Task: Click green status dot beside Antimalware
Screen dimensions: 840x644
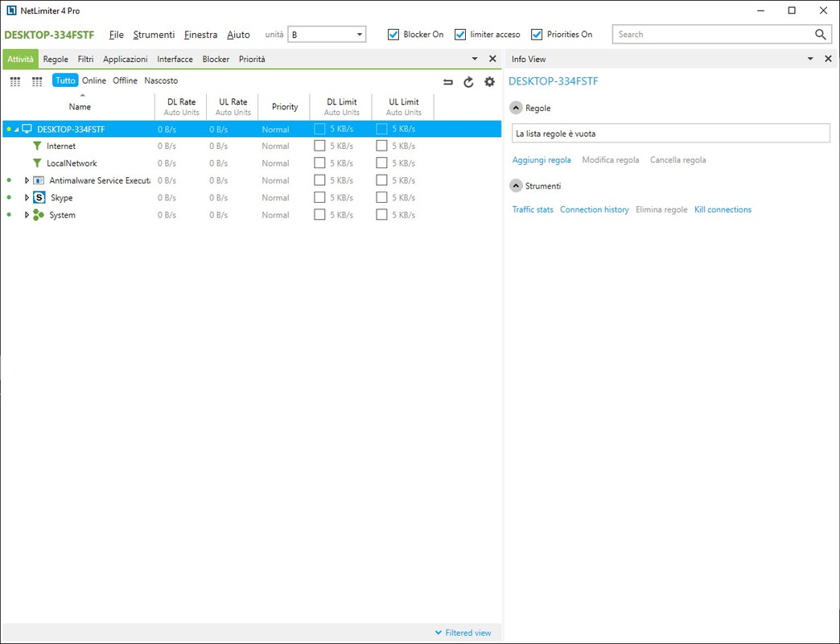Action: pyautogui.click(x=9, y=180)
